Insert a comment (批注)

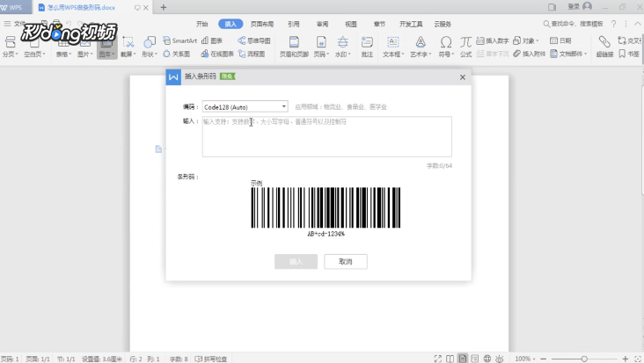(367, 46)
